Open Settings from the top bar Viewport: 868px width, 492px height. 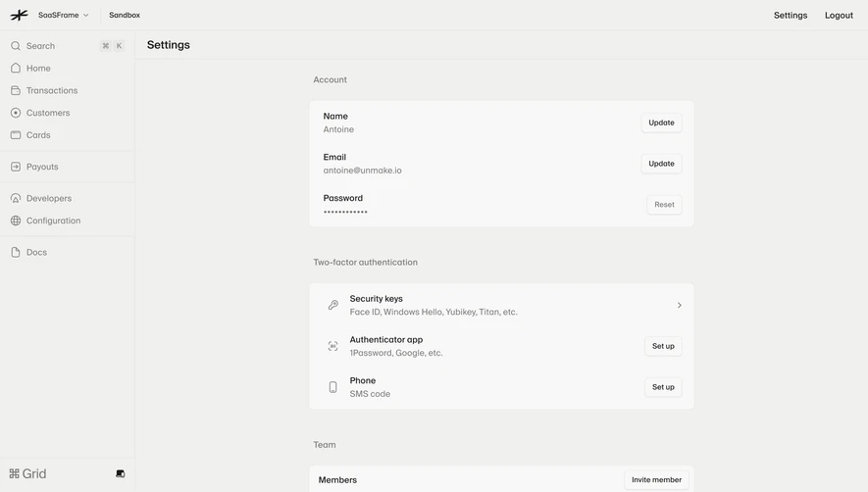pos(790,15)
